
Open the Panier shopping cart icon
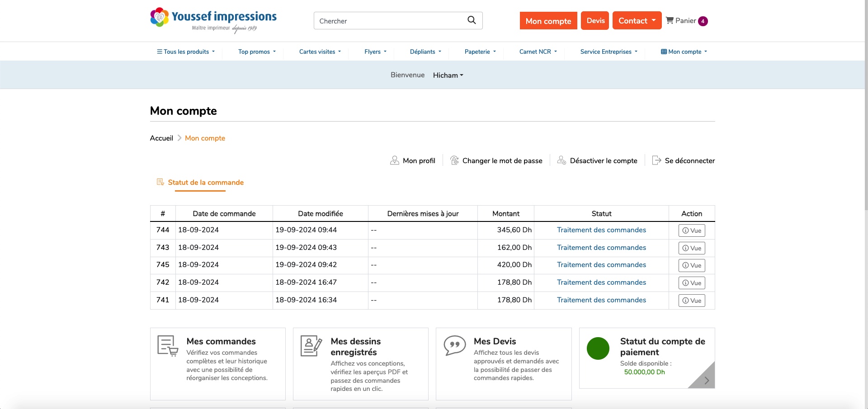pyautogui.click(x=670, y=21)
